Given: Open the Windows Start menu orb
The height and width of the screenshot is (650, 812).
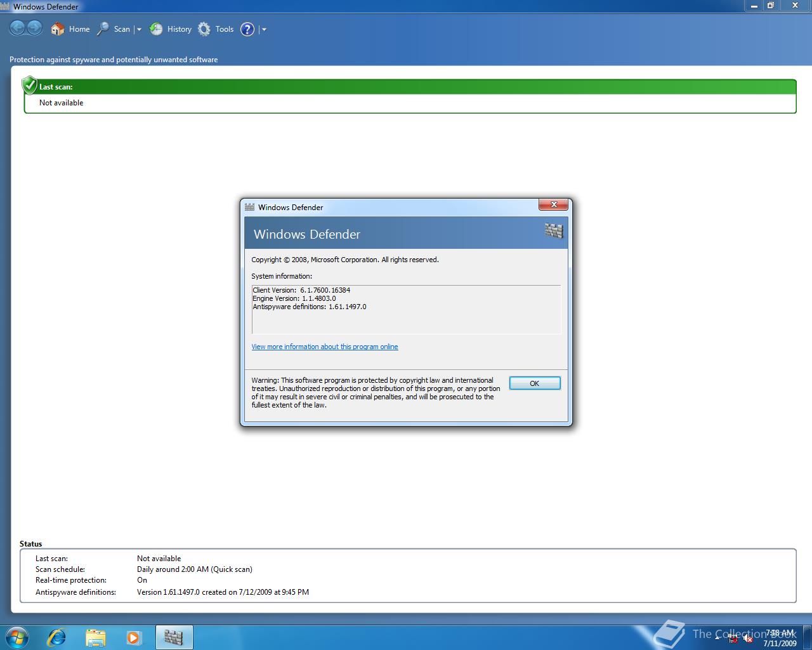Looking at the screenshot, I should pos(16,637).
